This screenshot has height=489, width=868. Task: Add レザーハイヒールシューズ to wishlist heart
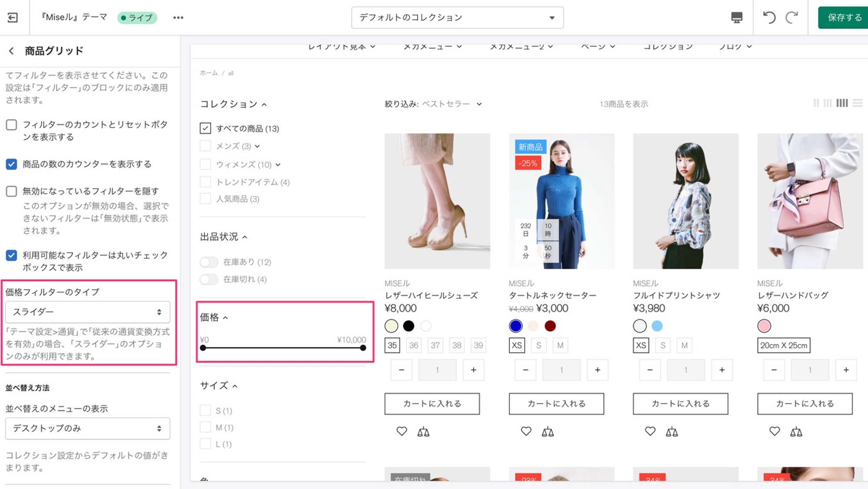(401, 431)
